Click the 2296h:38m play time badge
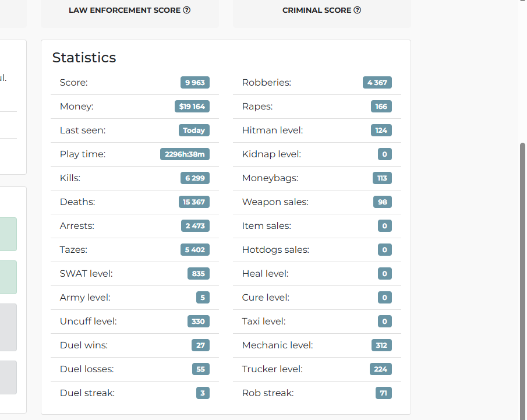Image resolution: width=527 pixels, height=420 pixels. point(185,154)
